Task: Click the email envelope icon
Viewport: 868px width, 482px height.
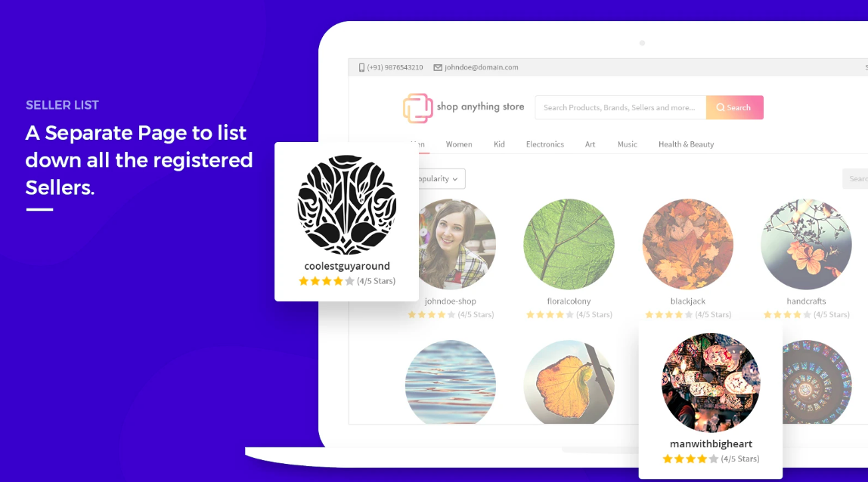Action: [x=438, y=67]
